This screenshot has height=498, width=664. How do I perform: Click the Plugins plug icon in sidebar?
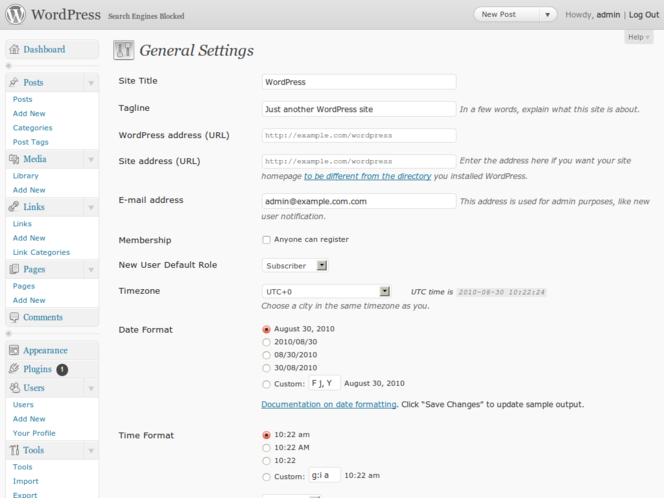pos(13,369)
